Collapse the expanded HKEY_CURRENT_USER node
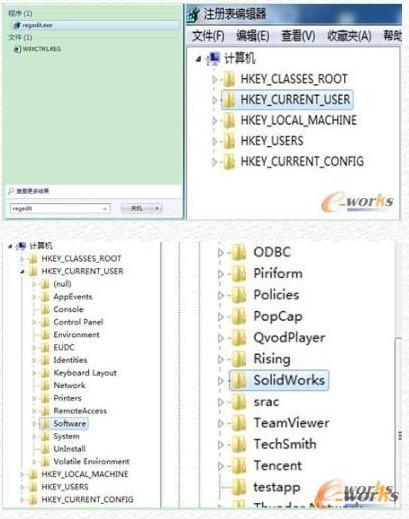 [22, 272]
